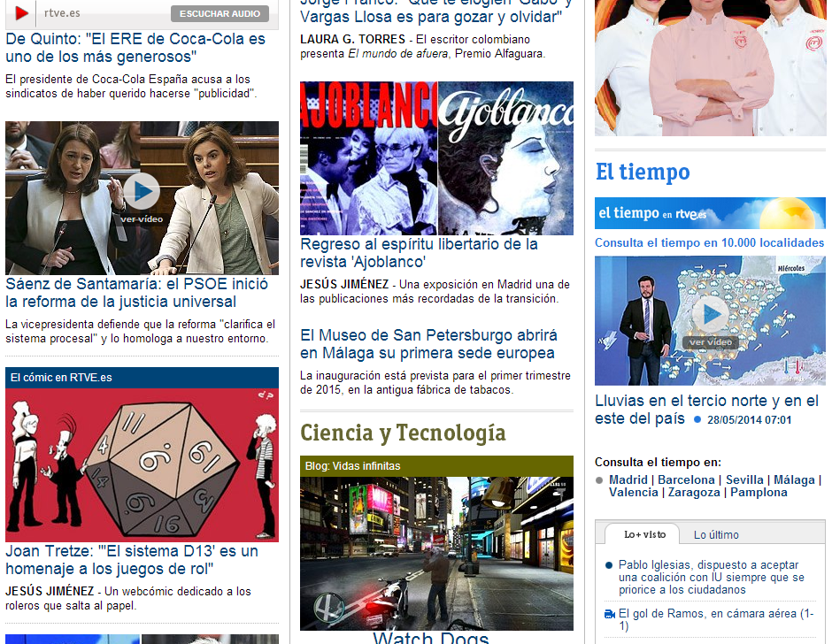Play the rtve.es audio clip
Viewport: 832px width, 644px height.
21,13
